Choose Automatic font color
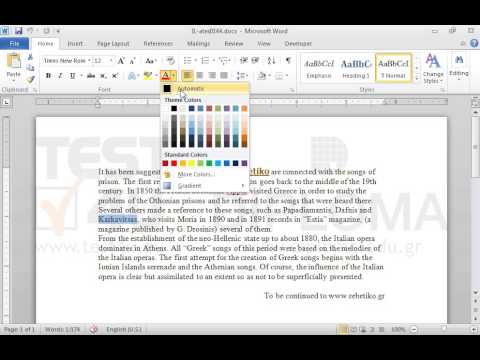 (x=204, y=88)
